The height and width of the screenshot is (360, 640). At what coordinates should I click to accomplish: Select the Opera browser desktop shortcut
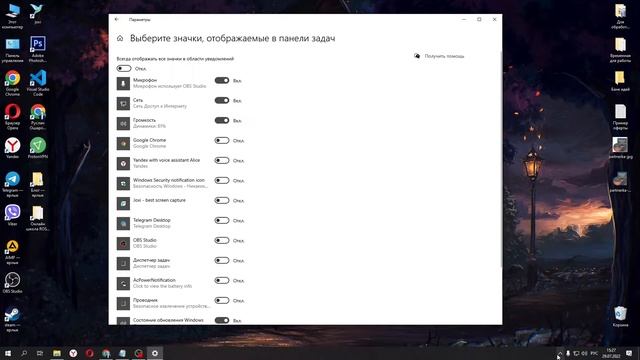coord(12,117)
